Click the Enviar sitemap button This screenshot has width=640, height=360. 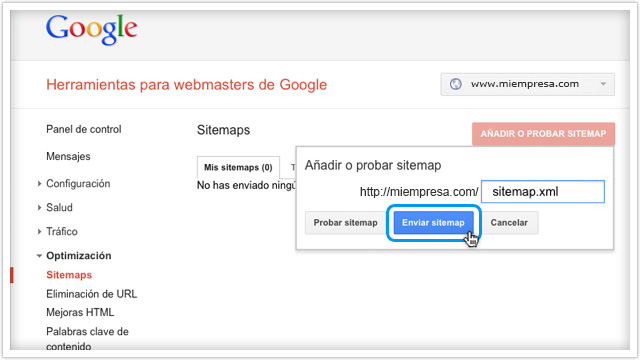coord(433,222)
